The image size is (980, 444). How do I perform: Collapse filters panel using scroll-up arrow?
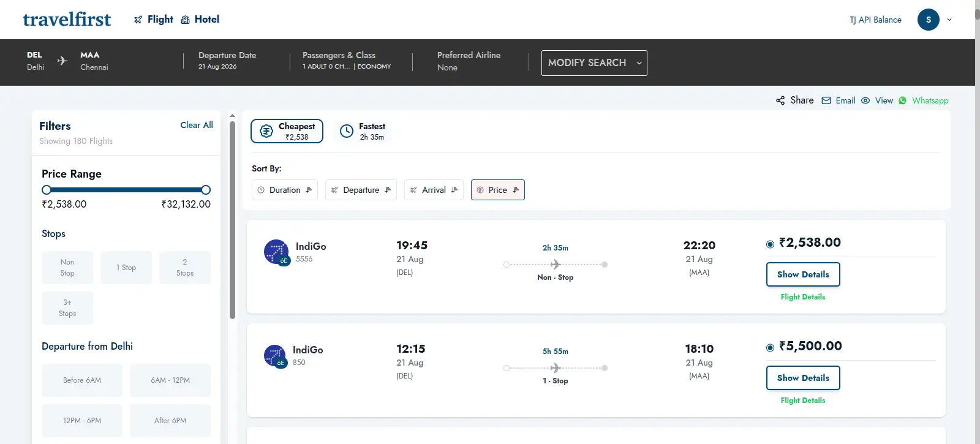coord(232,115)
